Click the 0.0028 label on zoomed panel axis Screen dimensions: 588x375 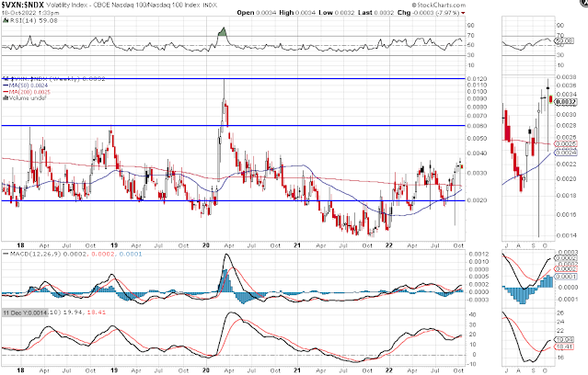coord(566,126)
